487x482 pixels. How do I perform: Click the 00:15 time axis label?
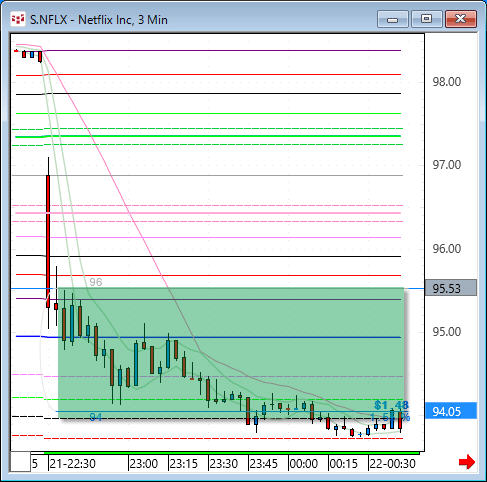coord(344,464)
